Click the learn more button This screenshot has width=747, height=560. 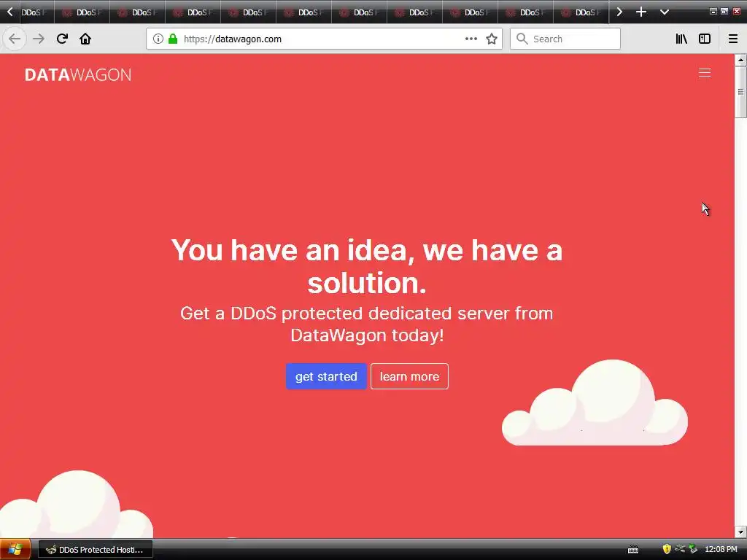point(409,376)
